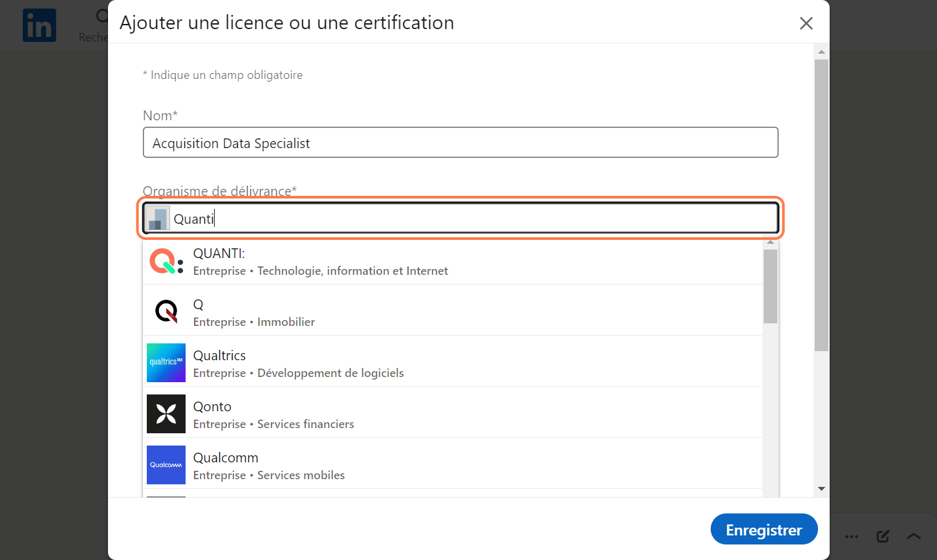Image resolution: width=937 pixels, height=560 pixels.
Task: Click the search magnifier icon behind dialog
Action: pos(102,16)
